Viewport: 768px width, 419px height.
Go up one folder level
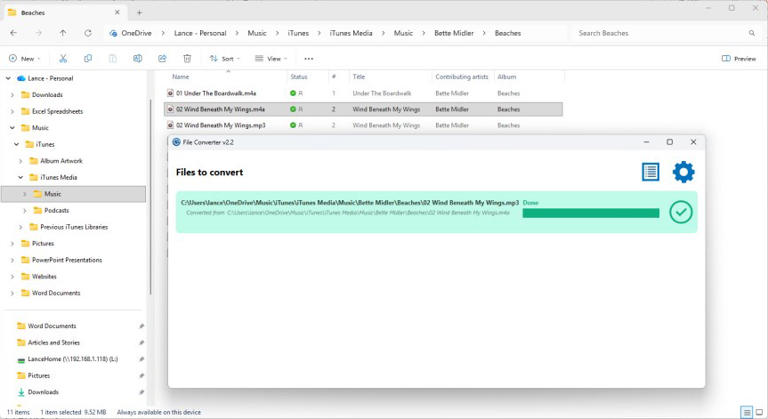tap(63, 33)
